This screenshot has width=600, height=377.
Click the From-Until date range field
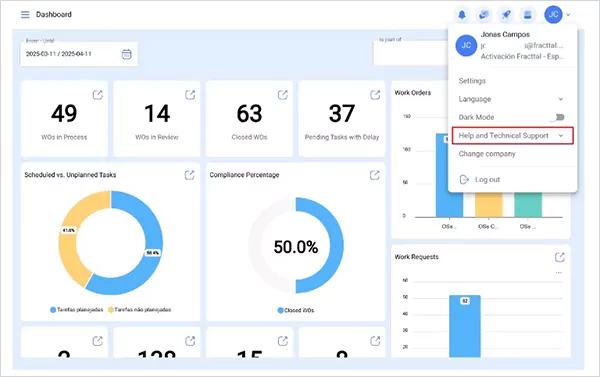[79, 54]
